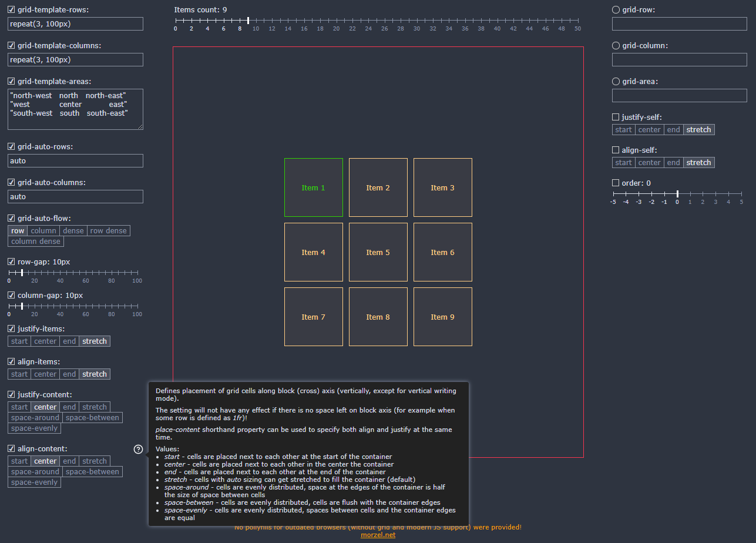Set grid-auto-flow to row dense
Screen dimensions: 756x543
pyautogui.click(x=109, y=231)
